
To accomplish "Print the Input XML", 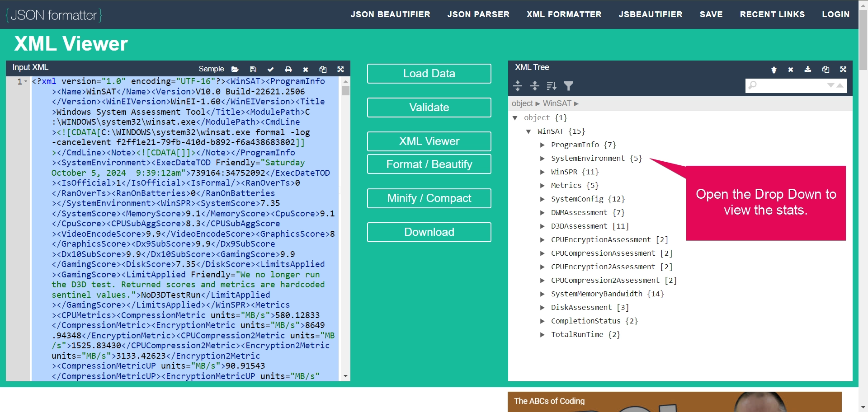I will tap(288, 69).
